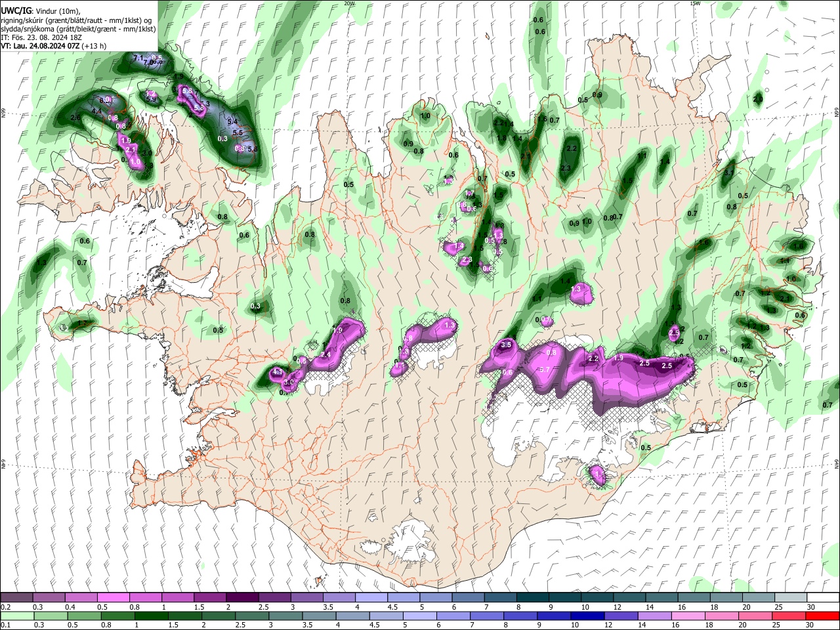Click the '4.4' precipitation value on the map
This screenshot has height=630, width=840.
pyautogui.click(x=96, y=112)
